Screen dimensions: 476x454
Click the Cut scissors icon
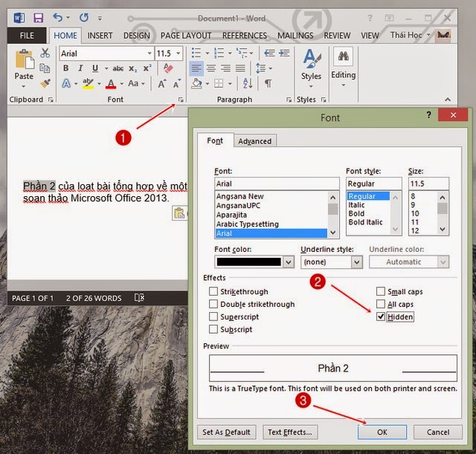(45, 53)
